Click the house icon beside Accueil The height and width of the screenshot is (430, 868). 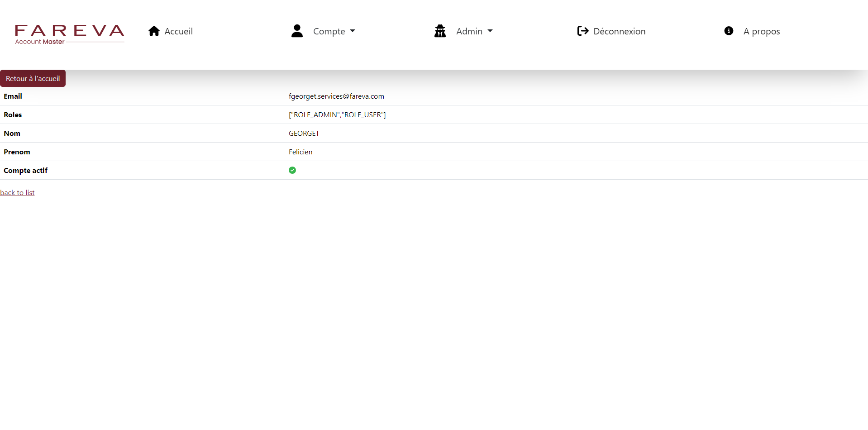click(x=154, y=31)
